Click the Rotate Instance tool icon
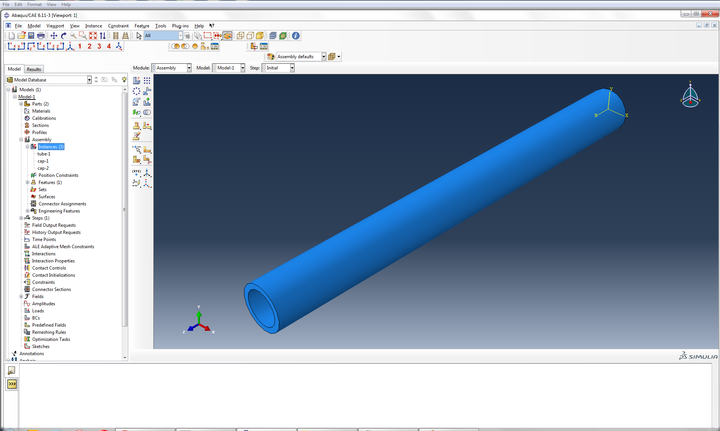720x431 pixels. [x=136, y=101]
